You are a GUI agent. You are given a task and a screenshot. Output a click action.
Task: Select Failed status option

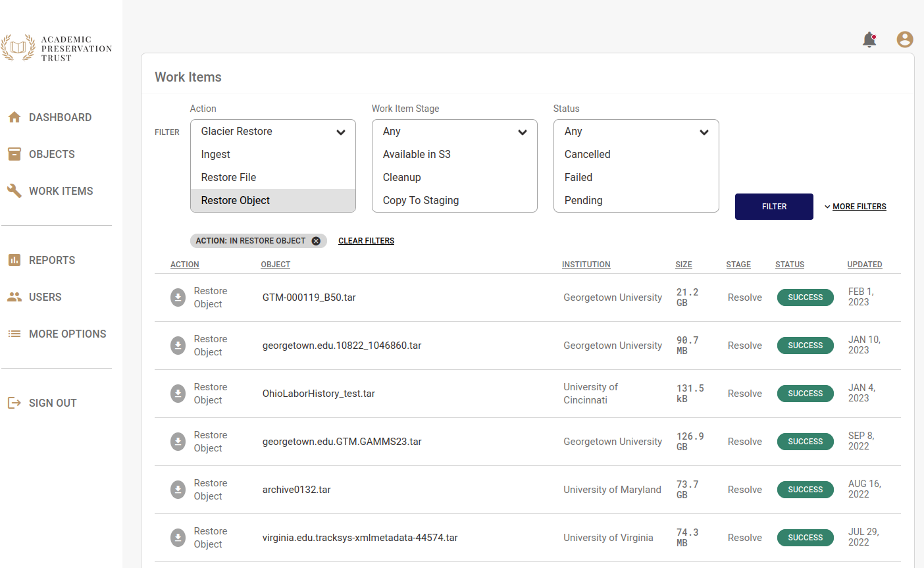pos(636,178)
